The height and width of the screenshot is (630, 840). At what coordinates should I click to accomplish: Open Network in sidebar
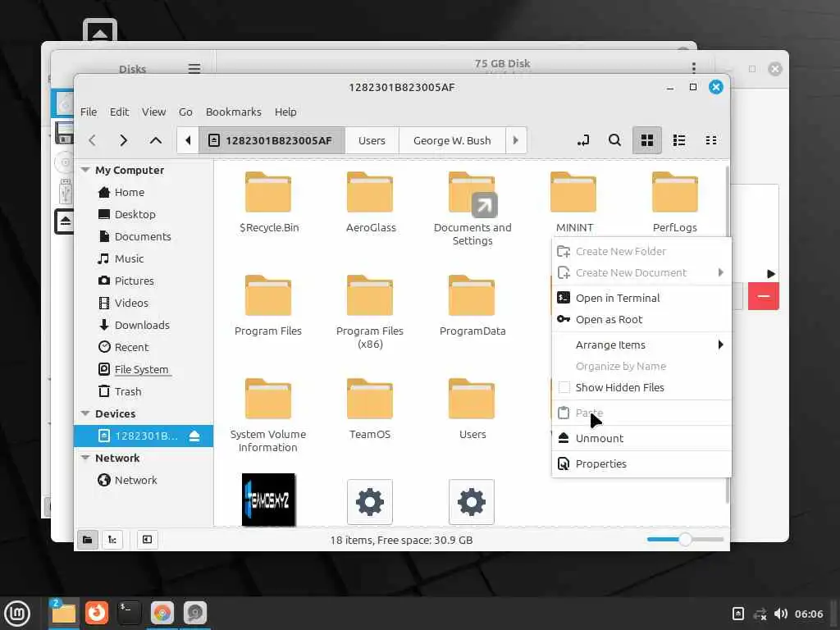click(135, 481)
